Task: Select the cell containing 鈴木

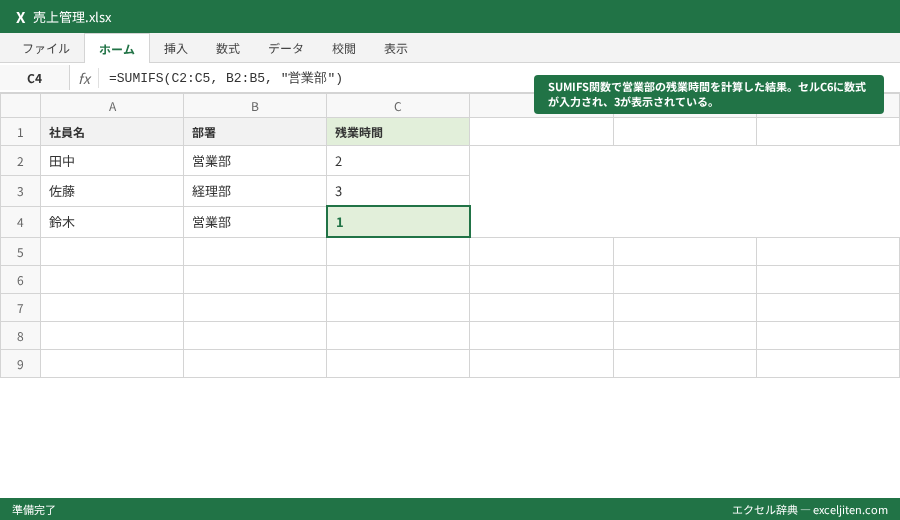Action: coord(112,222)
